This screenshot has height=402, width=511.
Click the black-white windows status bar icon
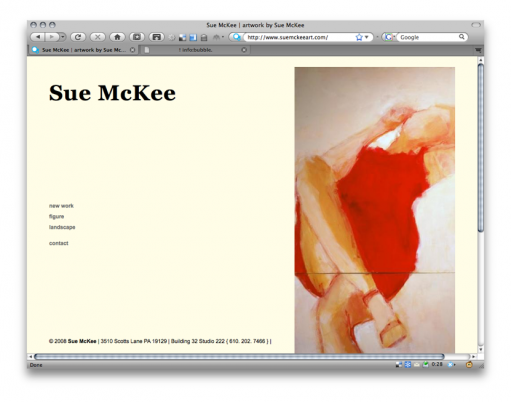point(399,365)
